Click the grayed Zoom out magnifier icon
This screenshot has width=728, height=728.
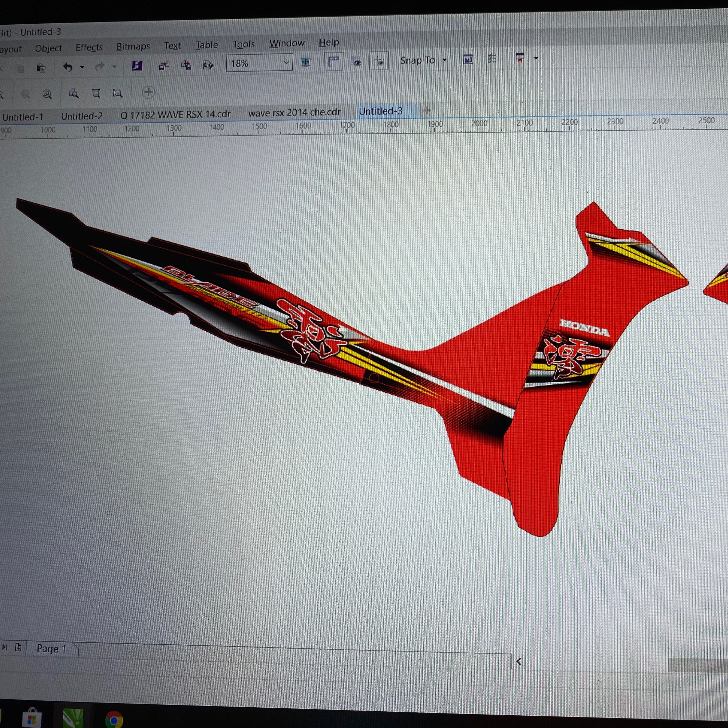point(25,94)
